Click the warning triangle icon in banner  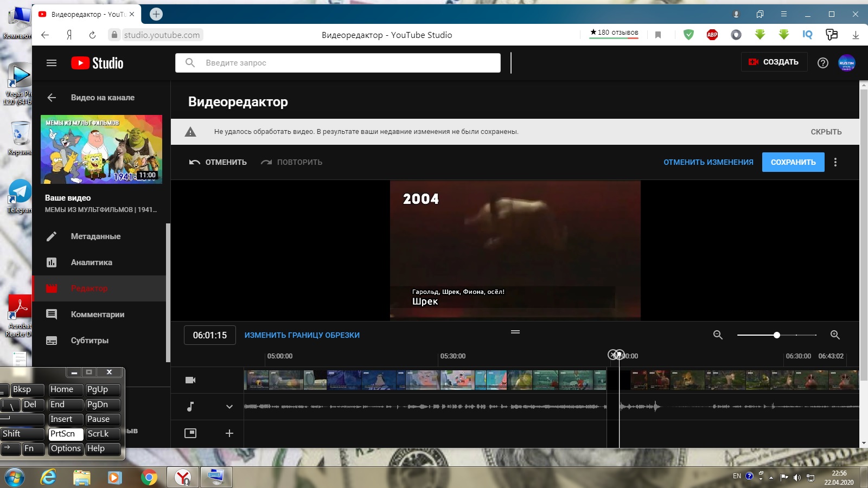coord(190,132)
